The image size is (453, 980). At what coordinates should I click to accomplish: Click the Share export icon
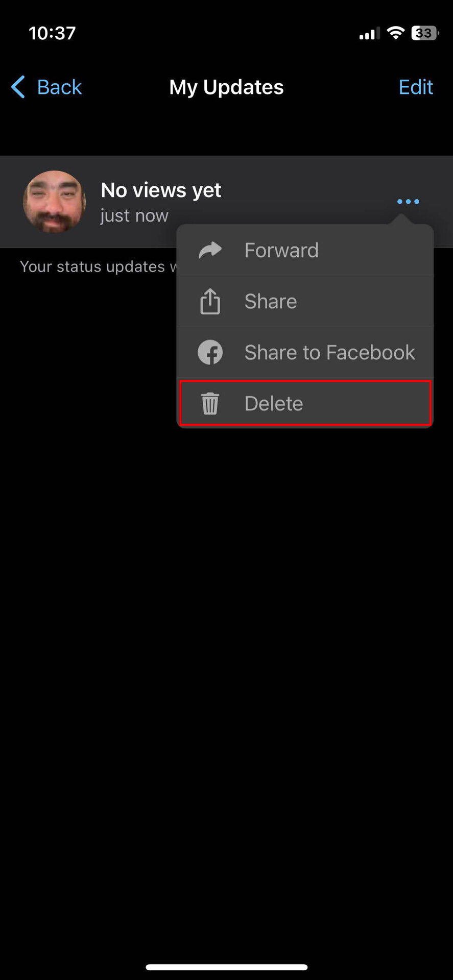coord(210,301)
